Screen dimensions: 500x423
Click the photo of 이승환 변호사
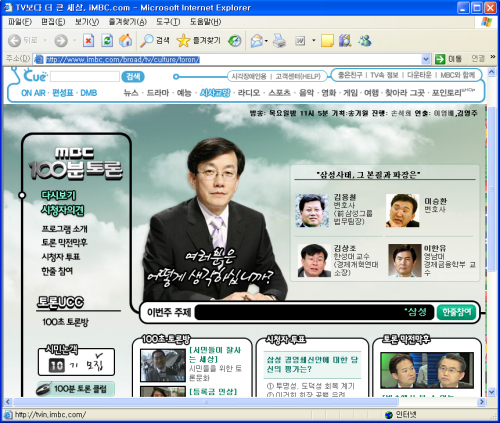pos(402,211)
